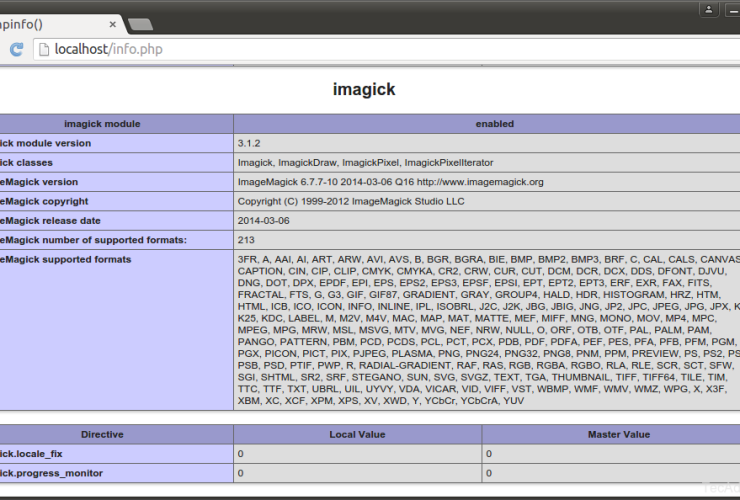Screen dimensions: 740x500
Task: Click the 'imagick module' header cell
Action: click(x=116, y=124)
